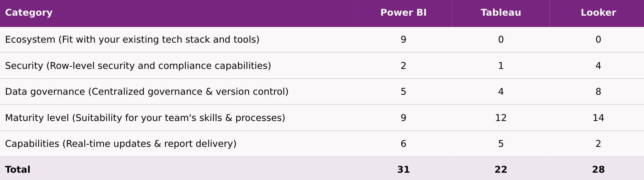Click Looker's Security score of 4

(598, 66)
